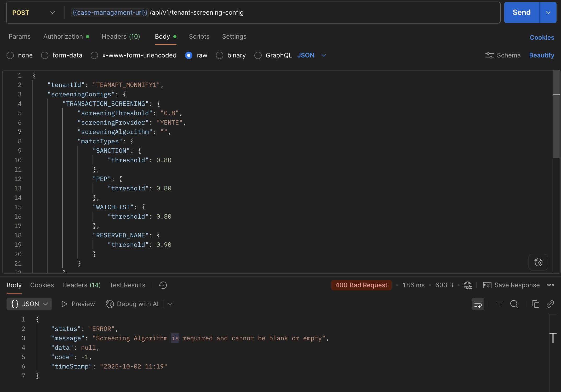Image resolution: width=561 pixels, height=392 pixels.
Task: Click the response history clock icon
Action: pyautogui.click(x=163, y=285)
